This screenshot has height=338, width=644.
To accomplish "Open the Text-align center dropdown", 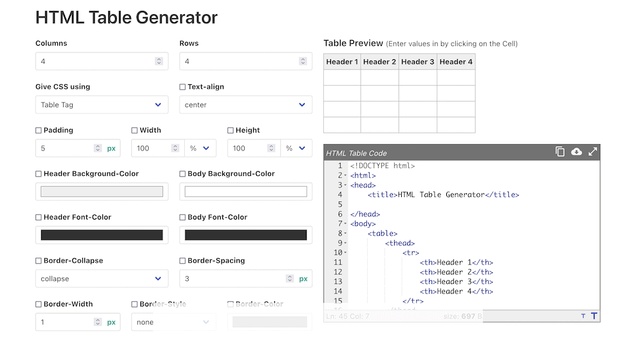I will [x=245, y=105].
